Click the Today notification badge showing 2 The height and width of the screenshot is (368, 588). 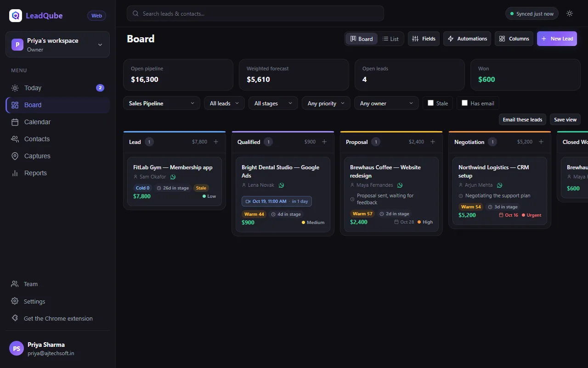pos(100,88)
